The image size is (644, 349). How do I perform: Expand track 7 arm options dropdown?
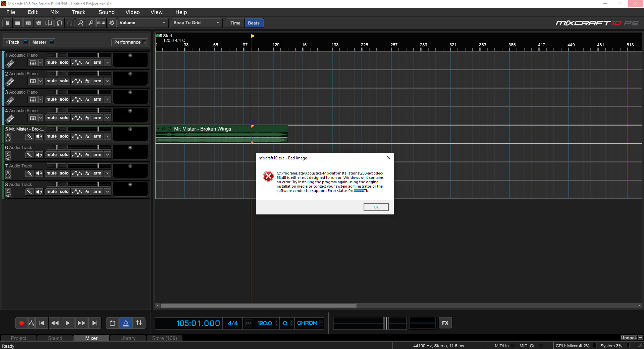107,173
